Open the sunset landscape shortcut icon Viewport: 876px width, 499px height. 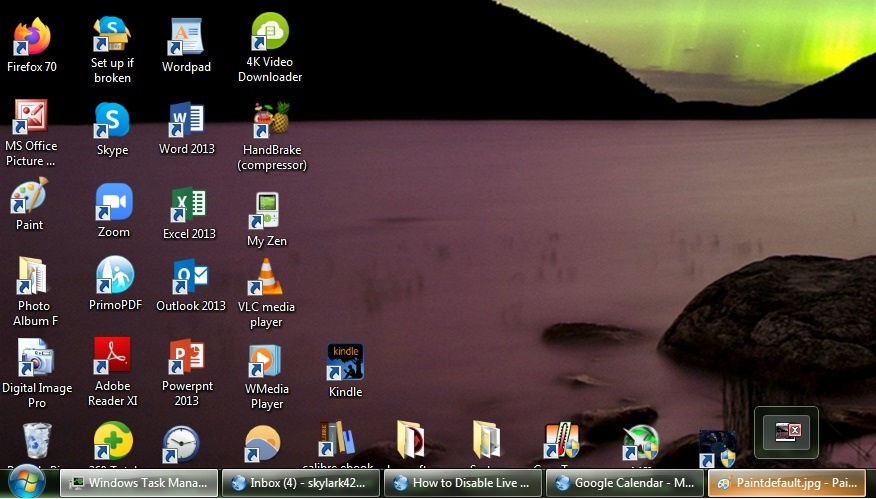(x=262, y=444)
